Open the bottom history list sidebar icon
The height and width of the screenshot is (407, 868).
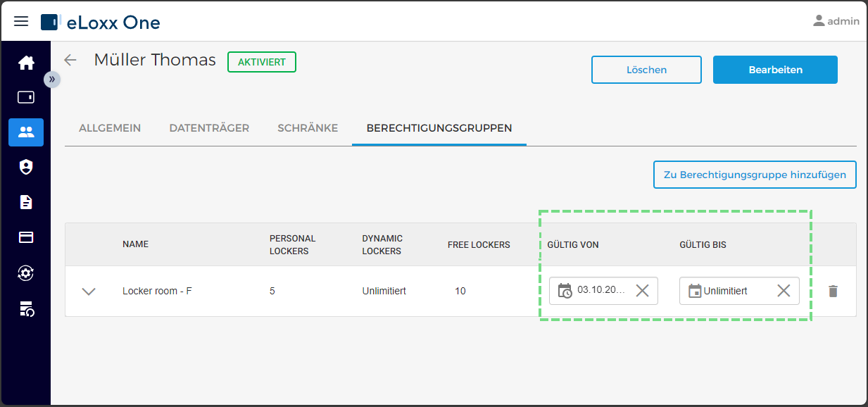pyautogui.click(x=26, y=308)
